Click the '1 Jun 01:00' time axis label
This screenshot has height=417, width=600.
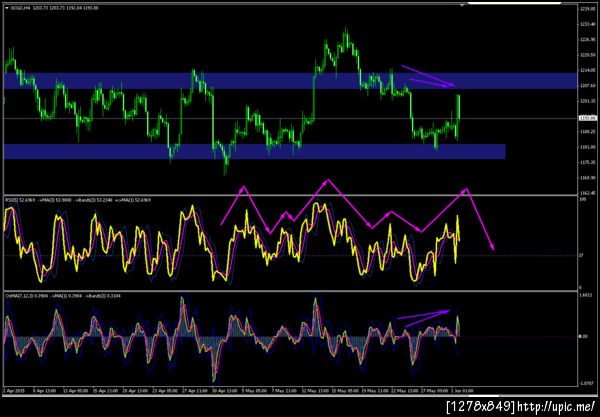pyautogui.click(x=462, y=391)
